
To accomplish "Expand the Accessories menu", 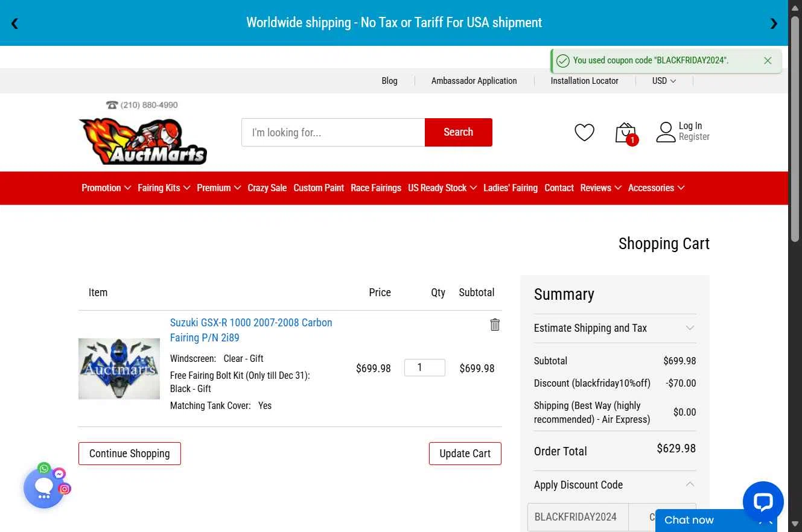I will tap(656, 188).
